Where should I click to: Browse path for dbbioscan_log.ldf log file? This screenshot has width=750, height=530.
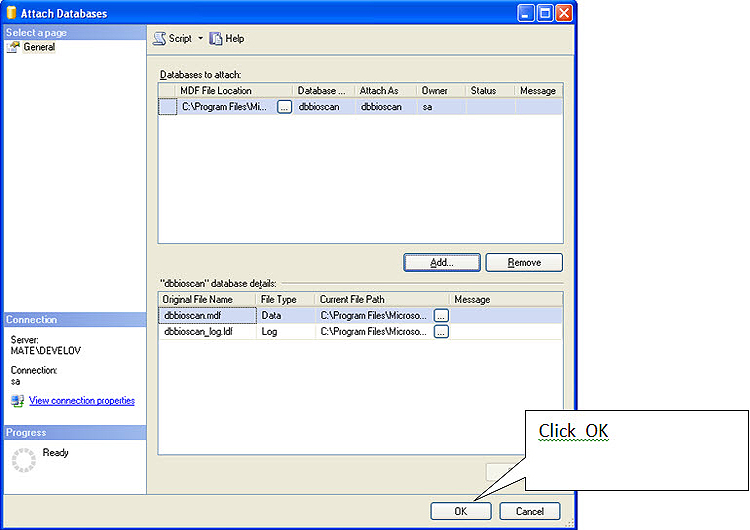point(441,331)
